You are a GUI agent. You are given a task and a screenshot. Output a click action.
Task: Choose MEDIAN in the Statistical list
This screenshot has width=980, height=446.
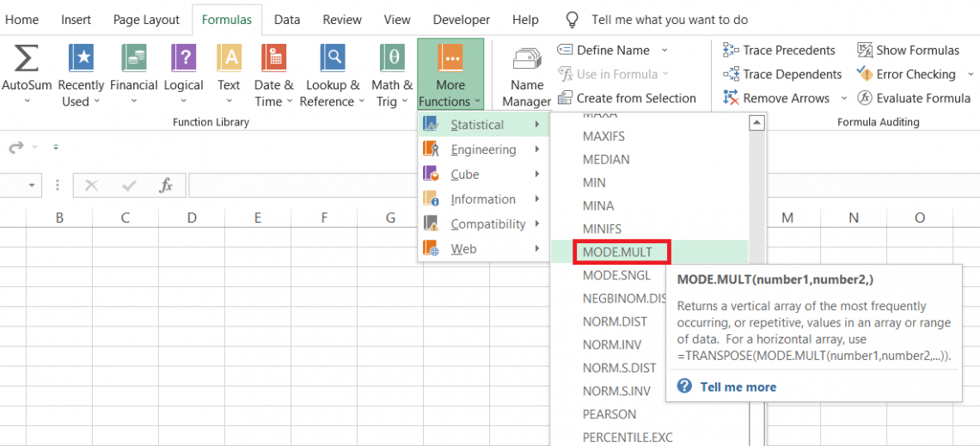click(x=606, y=159)
